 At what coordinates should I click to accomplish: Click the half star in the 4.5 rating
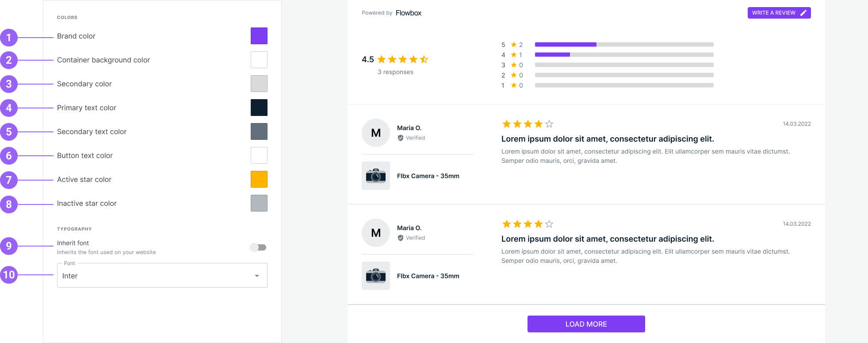(424, 59)
